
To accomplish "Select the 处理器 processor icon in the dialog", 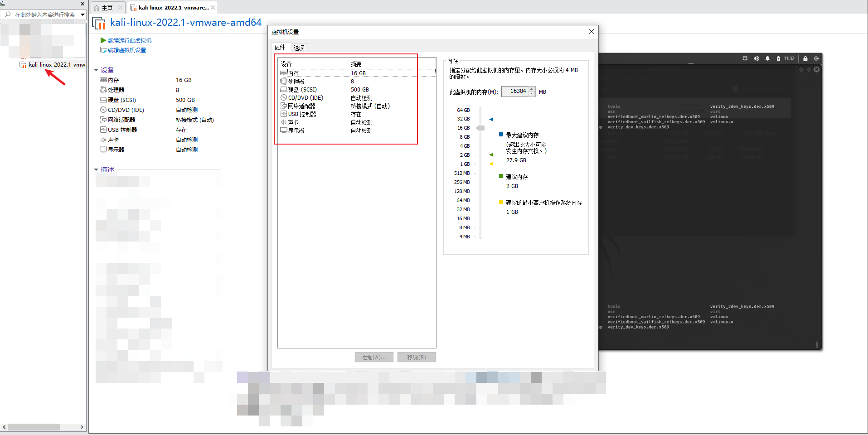I will pyautogui.click(x=284, y=82).
